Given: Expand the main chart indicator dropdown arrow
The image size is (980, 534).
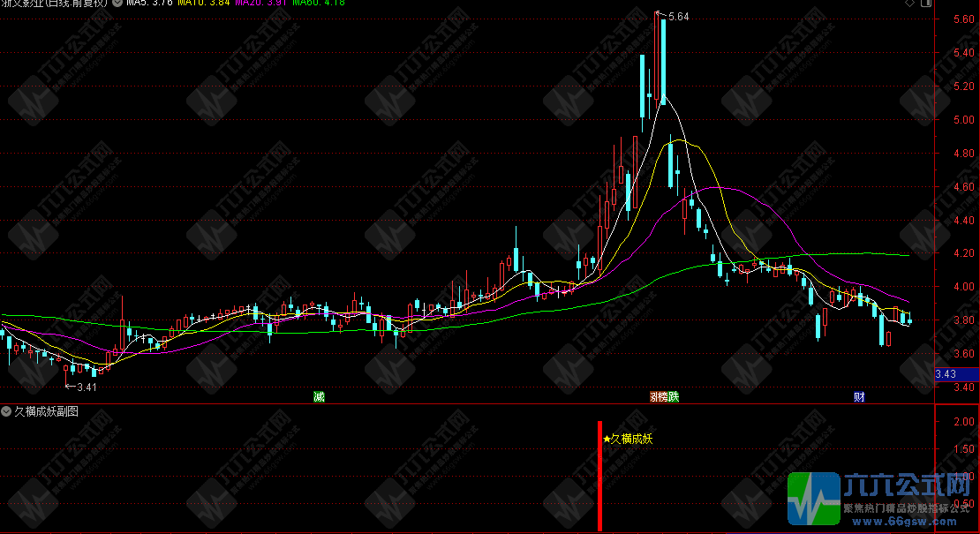Looking at the screenshot, I should point(118,3).
